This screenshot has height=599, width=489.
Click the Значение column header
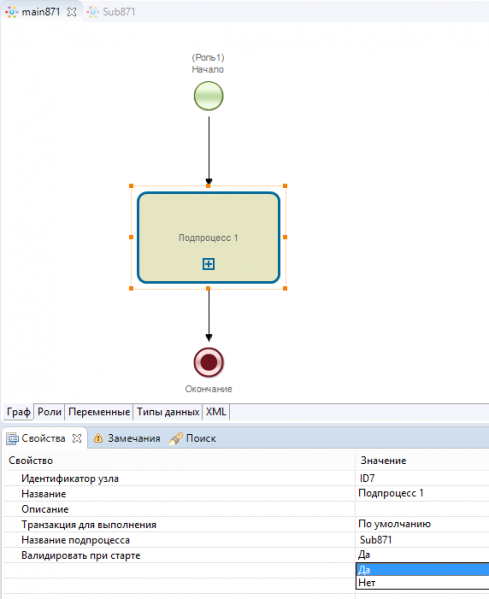(x=423, y=460)
